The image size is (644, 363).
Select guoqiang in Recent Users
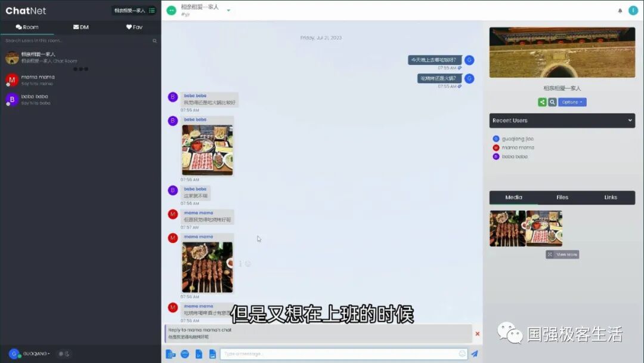click(x=513, y=139)
